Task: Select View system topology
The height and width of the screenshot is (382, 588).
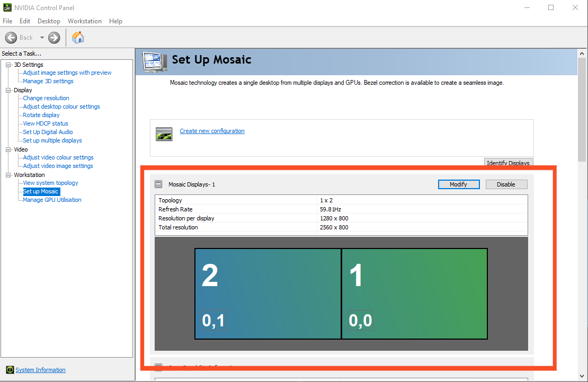Action: coord(51,183)
